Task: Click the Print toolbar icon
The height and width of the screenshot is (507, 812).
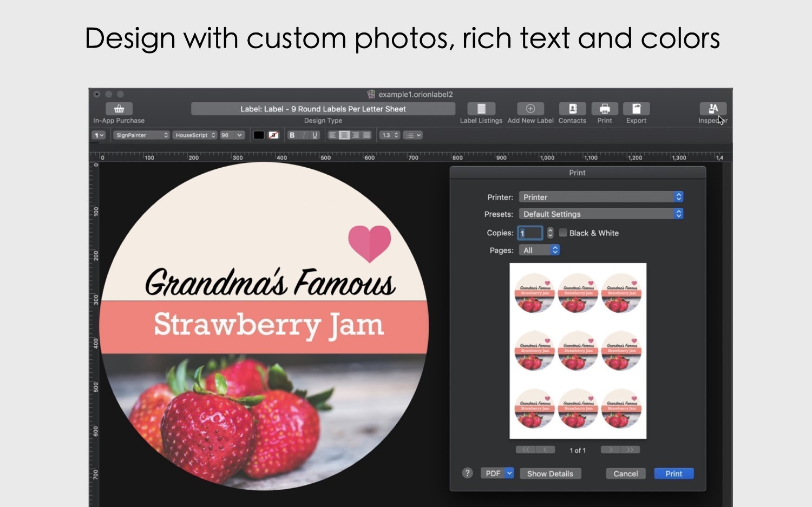Action: 605,109
